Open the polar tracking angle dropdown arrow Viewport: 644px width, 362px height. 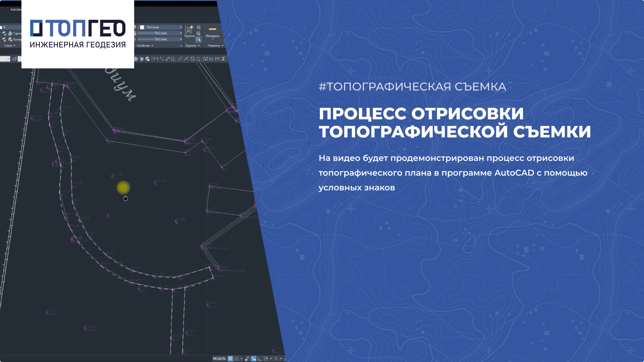[271, 359]
